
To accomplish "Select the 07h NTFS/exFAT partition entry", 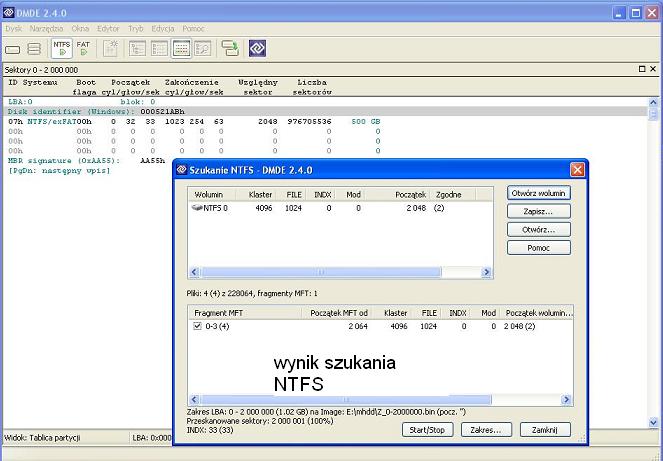I will click(x=195, y=121).
